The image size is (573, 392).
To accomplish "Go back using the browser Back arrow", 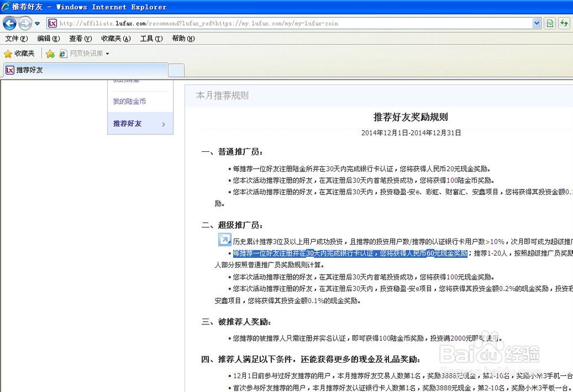I will tap(10, 23).
